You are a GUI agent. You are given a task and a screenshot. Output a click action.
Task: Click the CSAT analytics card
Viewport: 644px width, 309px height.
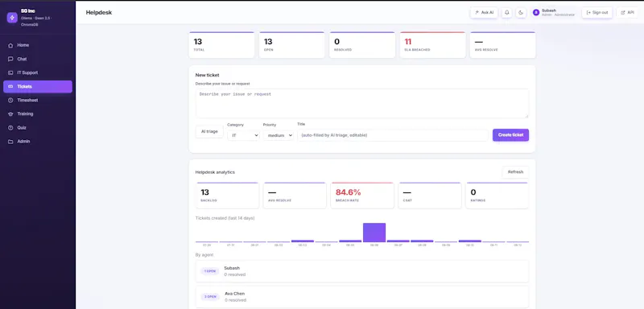click(x=430, y=196)
